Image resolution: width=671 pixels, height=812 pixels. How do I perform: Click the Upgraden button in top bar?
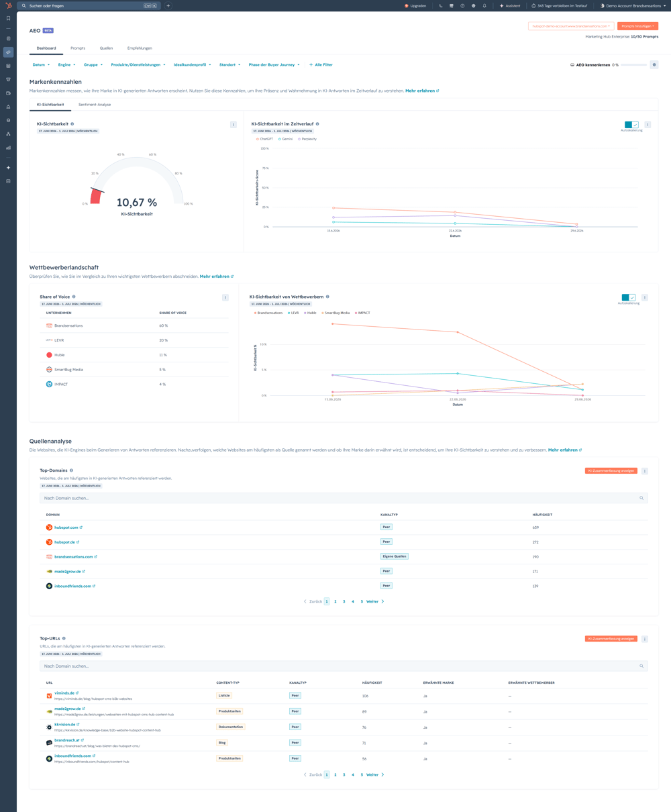(x=415, y=5)
